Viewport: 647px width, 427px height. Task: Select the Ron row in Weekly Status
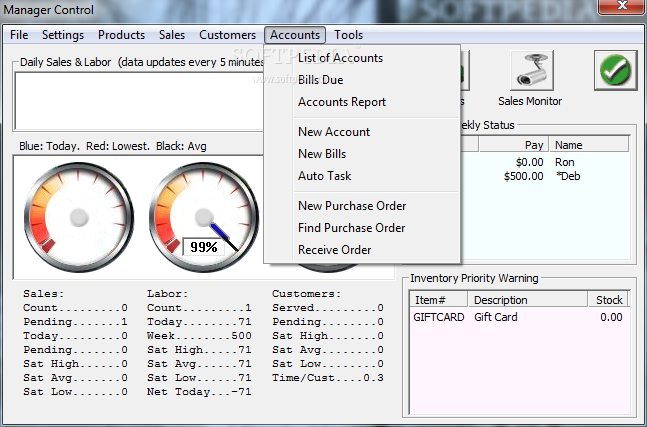coord(545,162)
